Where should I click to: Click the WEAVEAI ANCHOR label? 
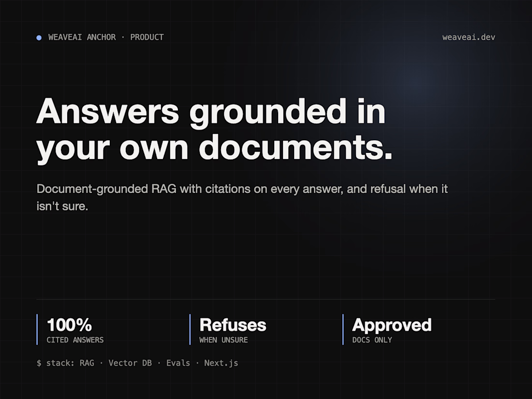(82, 37)
